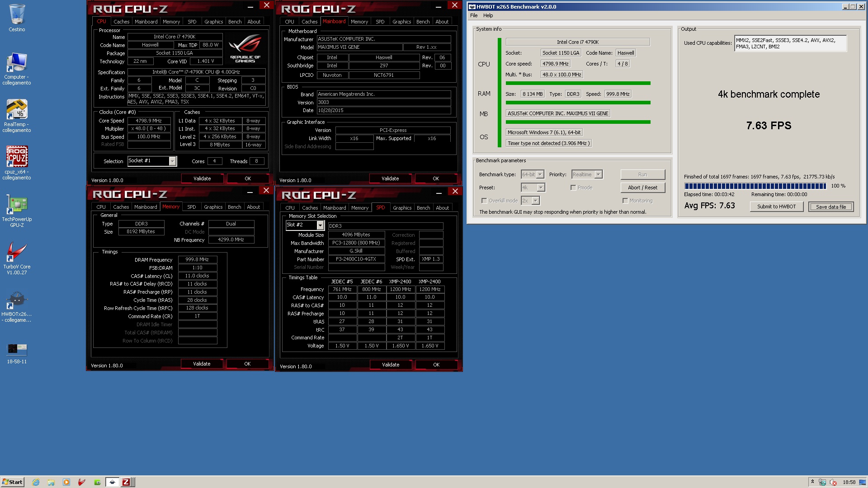Viewport: 868px width, 488px height.
Task: Click Submit to HWBOT button
Action: pos(776,206)
